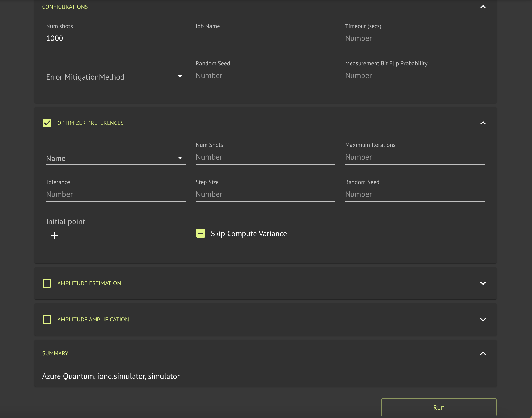Open the optimizer Name dropdown
532x418 pixels.
[x=116, y=158]
